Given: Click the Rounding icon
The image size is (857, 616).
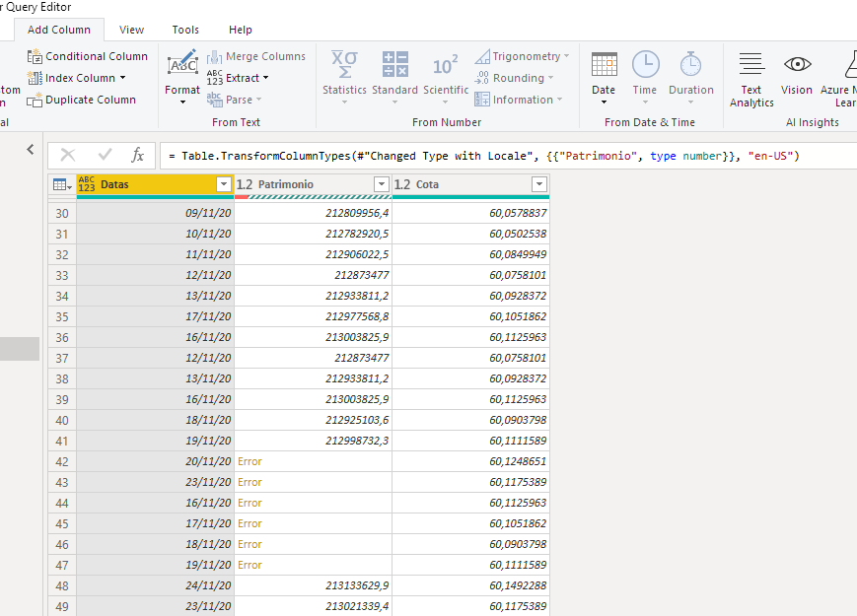Looking at the screenshot, I should [482, 78].
